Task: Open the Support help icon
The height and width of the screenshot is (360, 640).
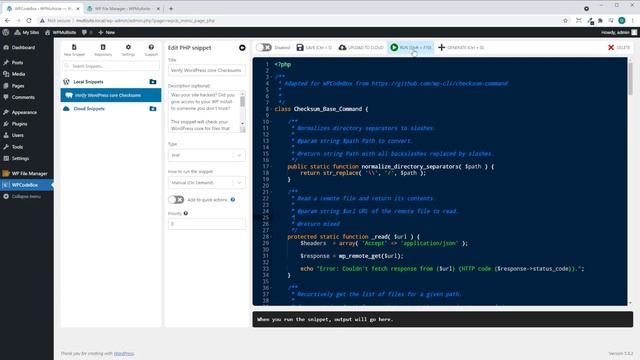Action: pyautogui.click(x=151, y=47)
